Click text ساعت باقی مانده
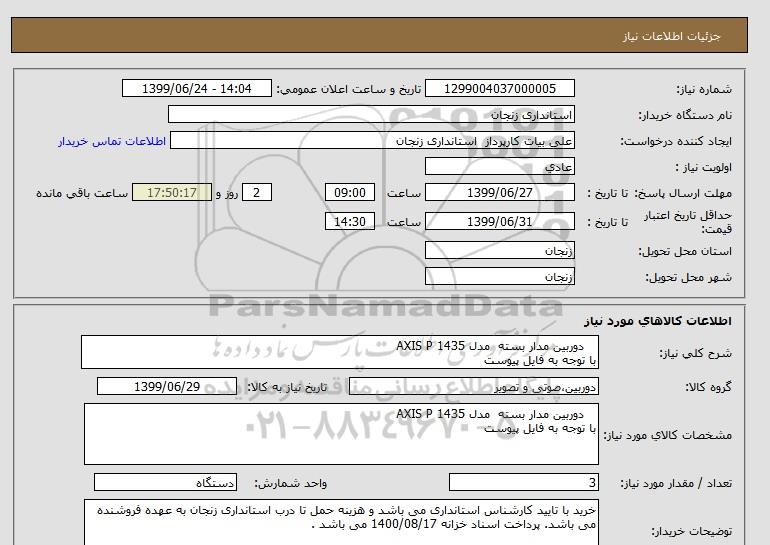This screenshot has height=545, width=770. [x=82, y=193]
